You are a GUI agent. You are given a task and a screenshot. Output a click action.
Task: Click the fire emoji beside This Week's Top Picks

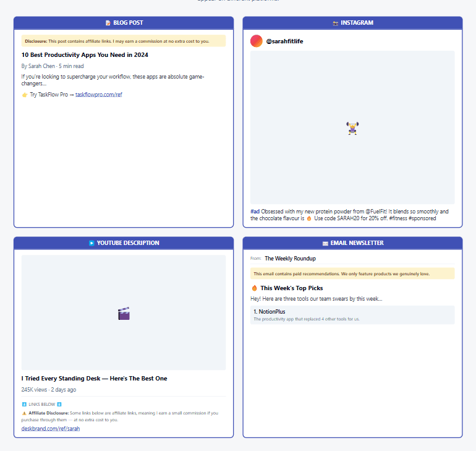point(255,288)
